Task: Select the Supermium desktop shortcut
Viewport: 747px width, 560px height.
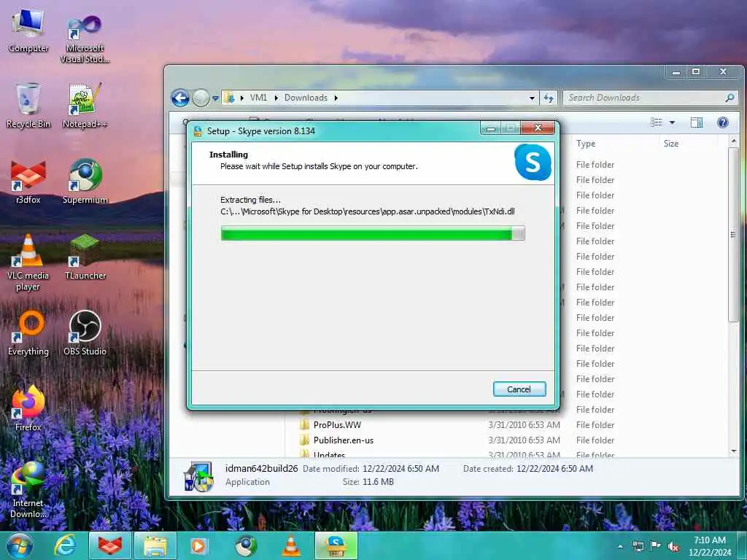Action: click(x=85, y=182)
